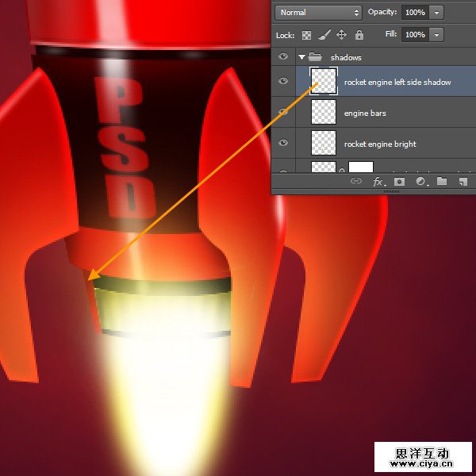Create new fill or adjustment layer

point(420,182)
